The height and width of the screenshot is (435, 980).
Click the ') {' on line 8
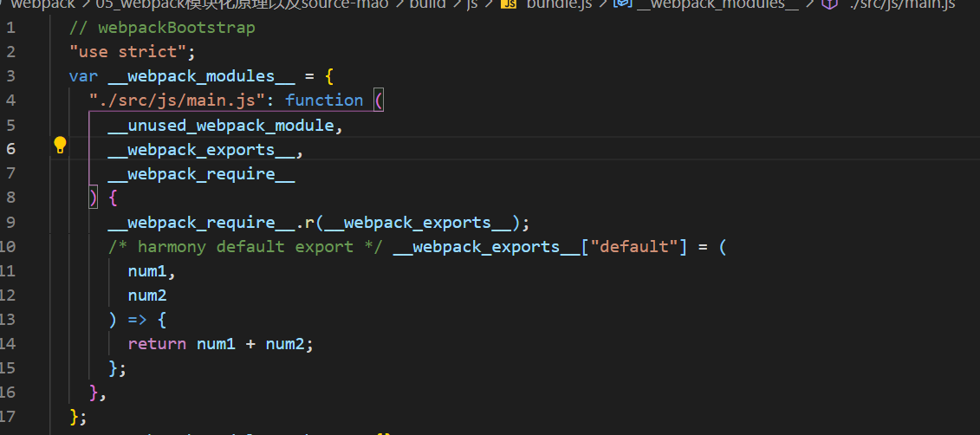click(103, 198)
